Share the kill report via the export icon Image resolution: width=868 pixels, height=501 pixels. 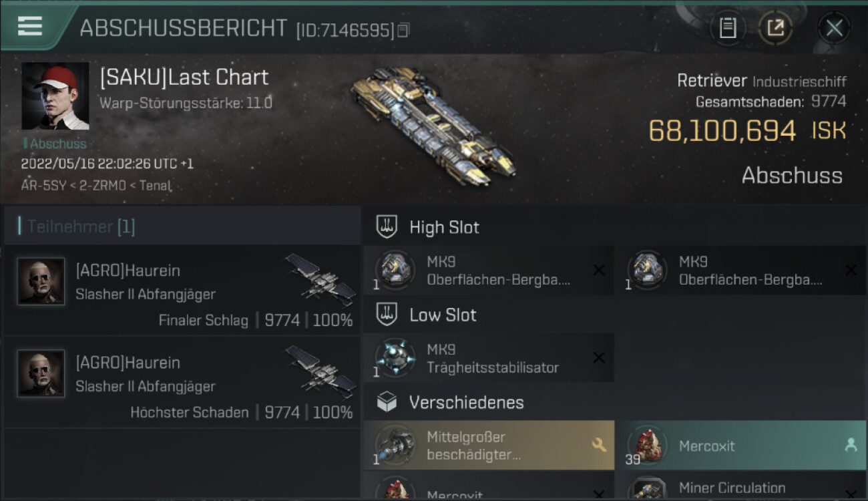click(775, 28)
